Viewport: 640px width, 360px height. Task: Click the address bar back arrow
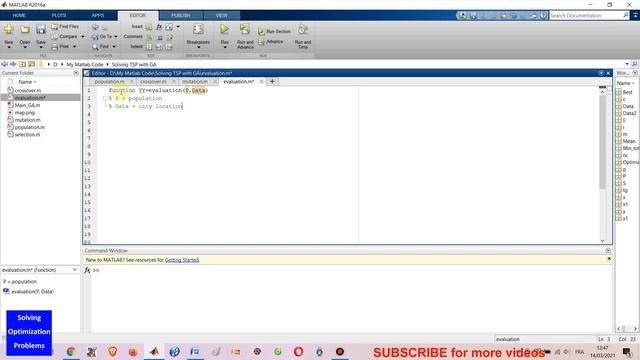(4, 64)
